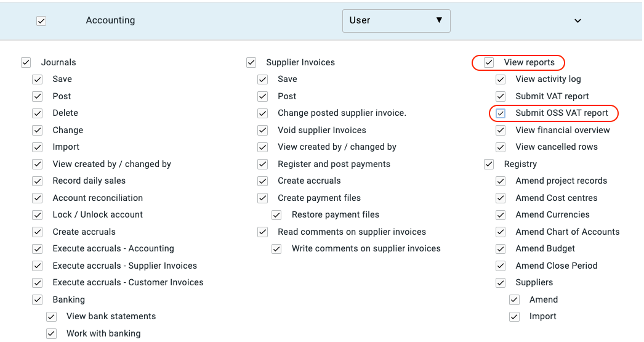
Task: Uncheck the Accounting module checkbox
Action: (41, 21)
